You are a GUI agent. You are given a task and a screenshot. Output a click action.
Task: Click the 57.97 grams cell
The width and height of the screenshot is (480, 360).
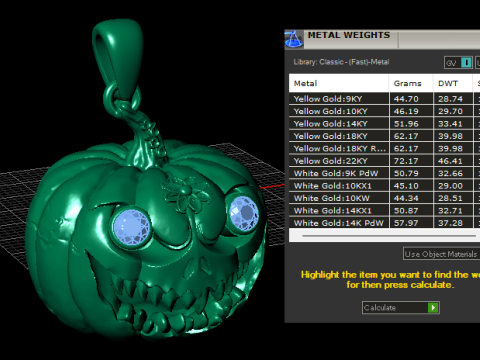411,223
